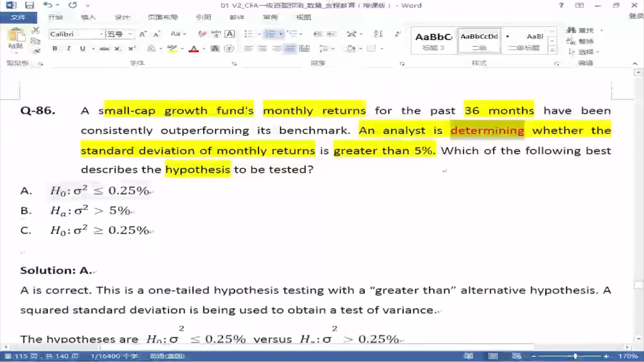
Task: Click the Center alignment icon
Action: [x=263, y=49]
